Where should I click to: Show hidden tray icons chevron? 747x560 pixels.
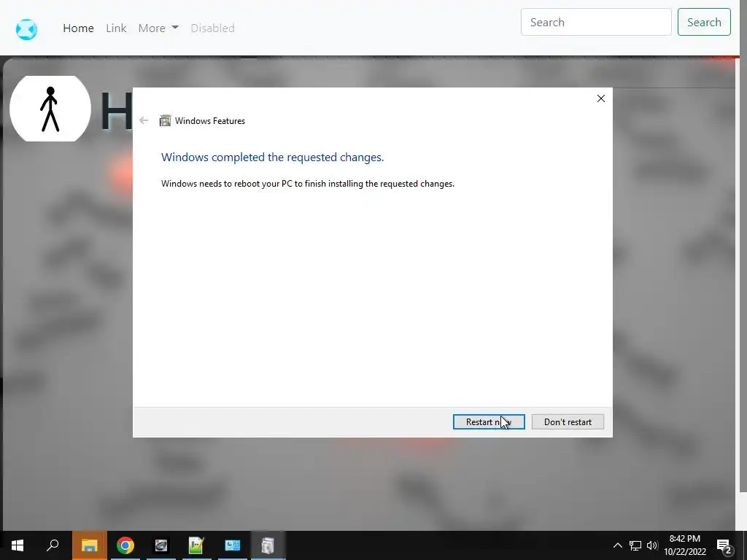click(617, 545)
